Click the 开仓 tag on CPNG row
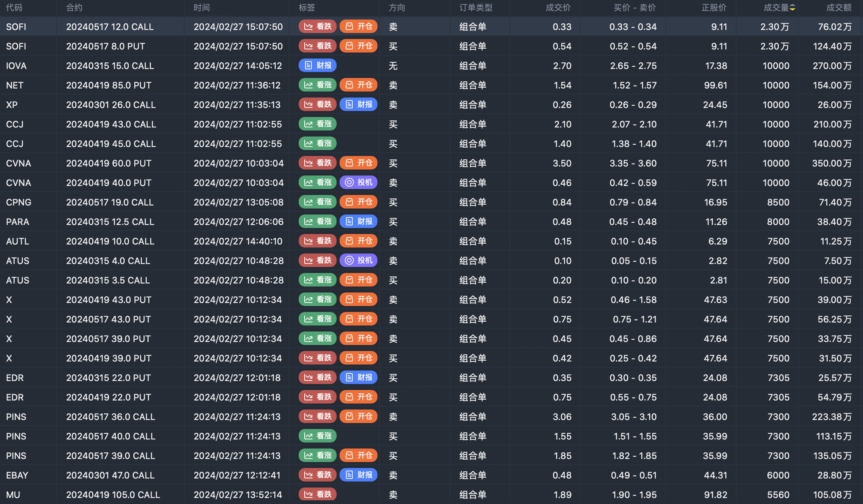Viewport: 863px width, 504px height. 358,202
